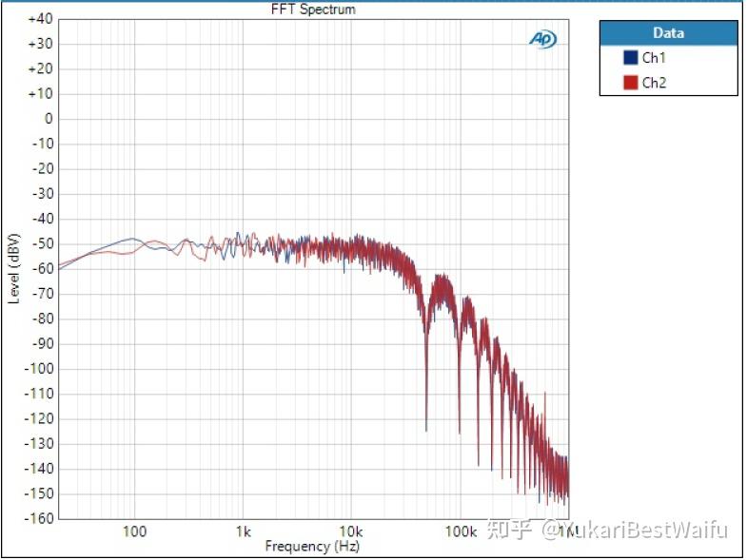This screenshot has width=747, height=560.
Task: Click the 1k frequency axis tick label
Action: 243,531
